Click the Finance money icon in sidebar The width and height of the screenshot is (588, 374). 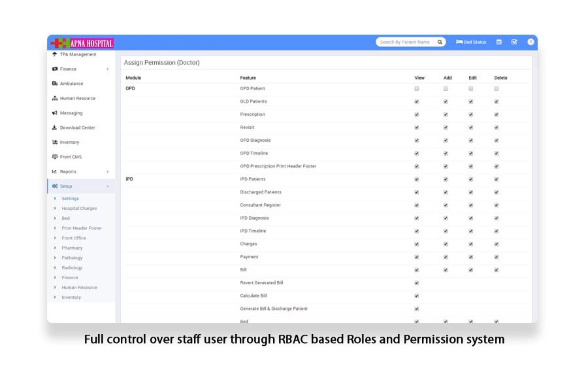click(x=55, y=69)
